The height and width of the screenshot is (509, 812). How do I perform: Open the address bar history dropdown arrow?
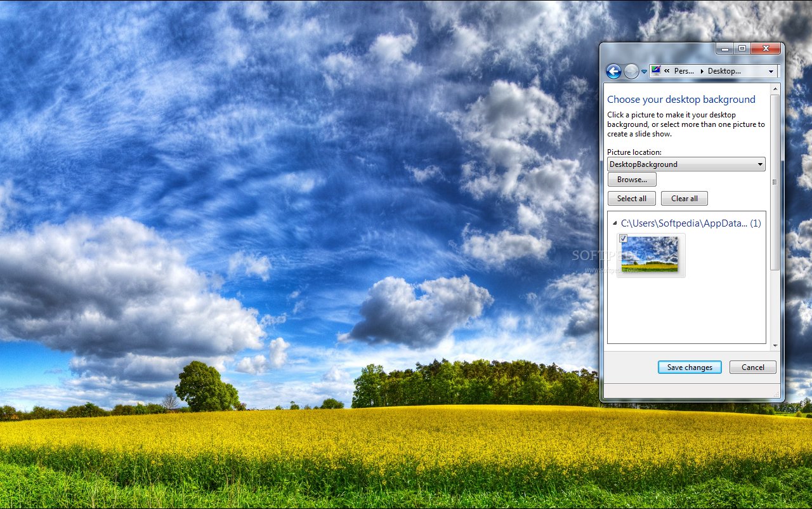point(771,71)
